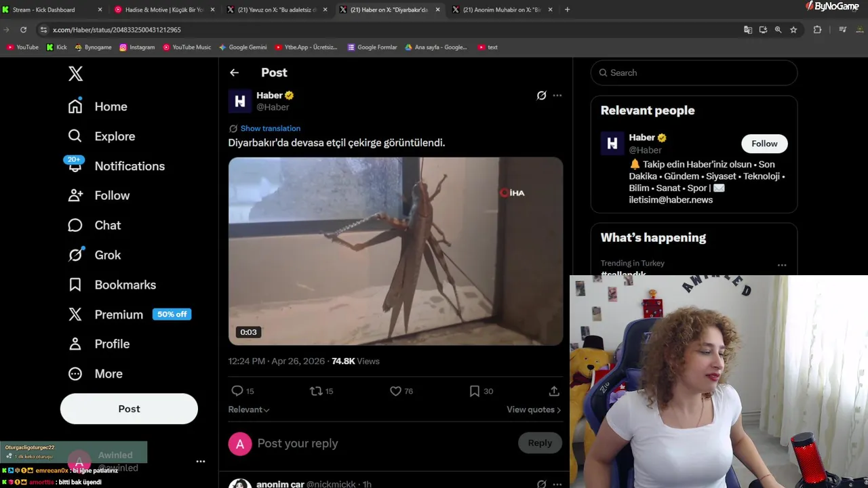The width and height of the screenshot is (868, 488).
Task: Open the account switcher three-dot menu
Action: point(201,462)
